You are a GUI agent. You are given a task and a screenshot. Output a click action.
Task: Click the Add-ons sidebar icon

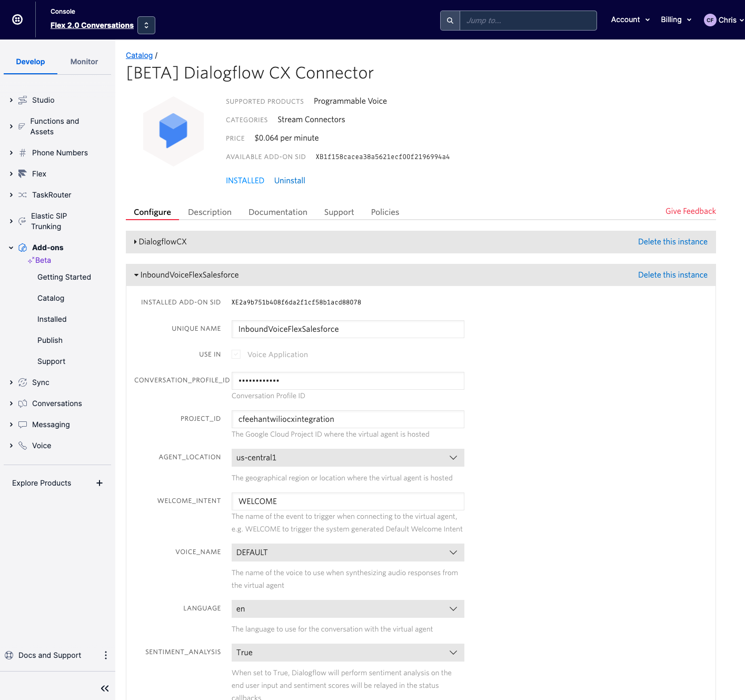point(23,248)
